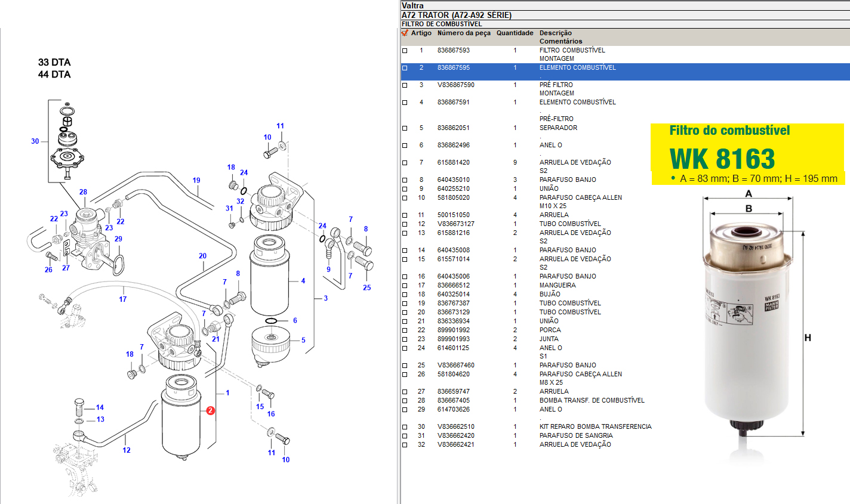The height and width of the screenshot is (504, 850).
Task: Select callout 17 hose label in diagram
Action: (123, 299)
